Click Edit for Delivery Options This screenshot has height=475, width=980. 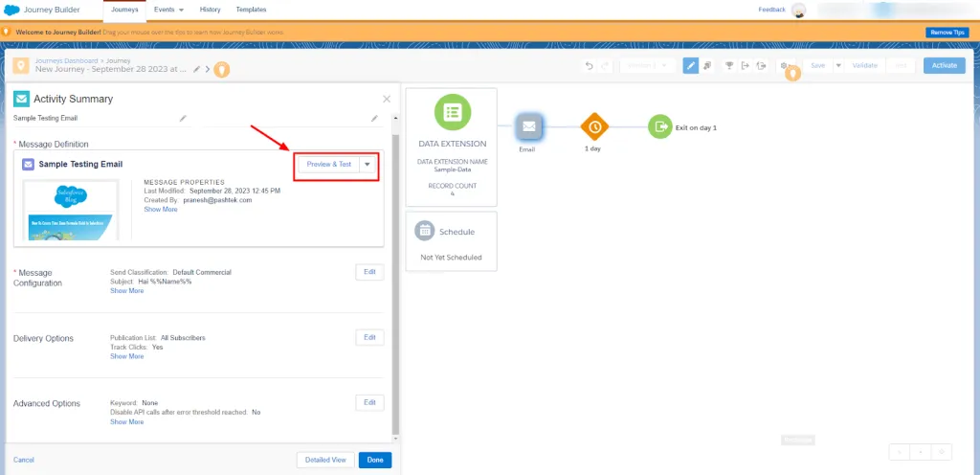coord(369,337)
